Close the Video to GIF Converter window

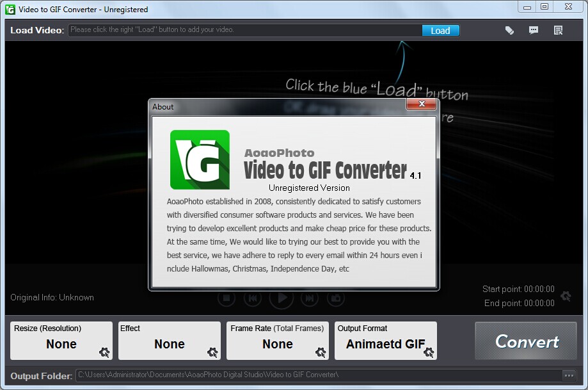[569, 7]
